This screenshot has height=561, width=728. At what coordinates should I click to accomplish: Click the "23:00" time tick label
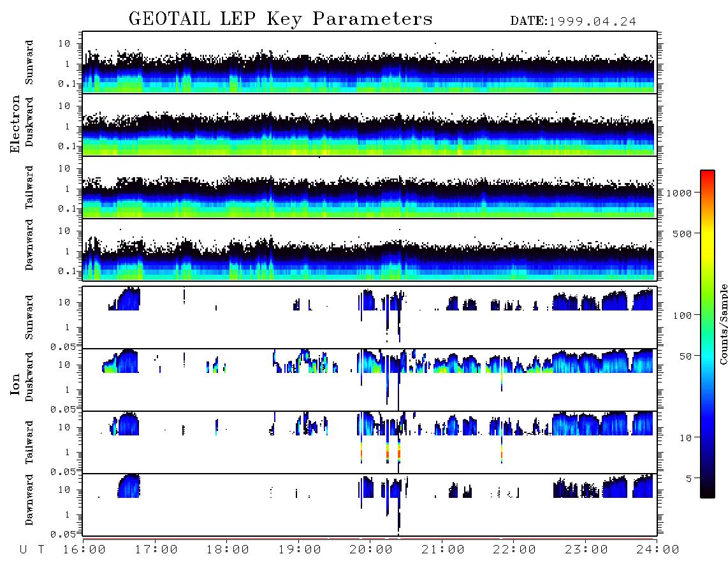(586, 550)
